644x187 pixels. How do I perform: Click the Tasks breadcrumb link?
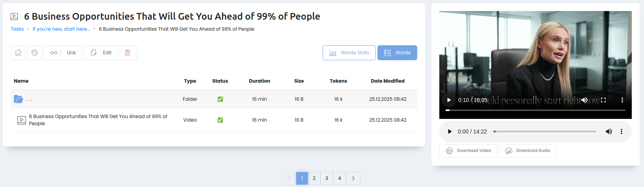[x=17, y=29]
